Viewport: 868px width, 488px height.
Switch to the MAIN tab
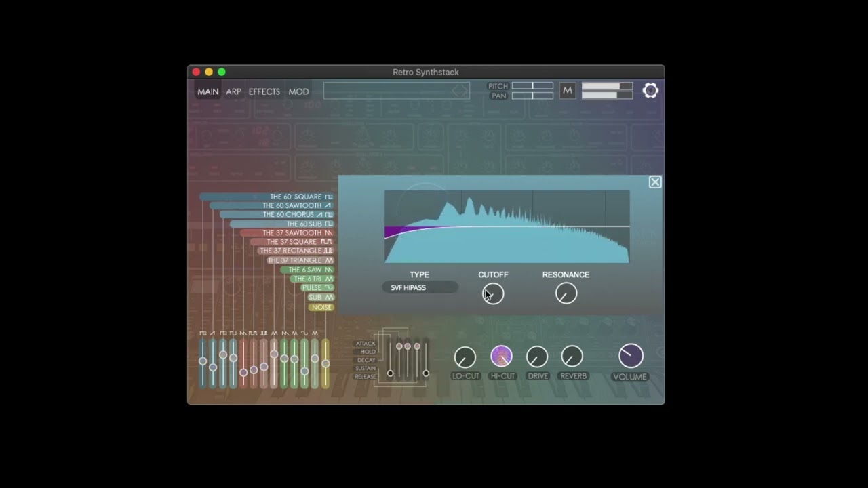pos(208,91)
